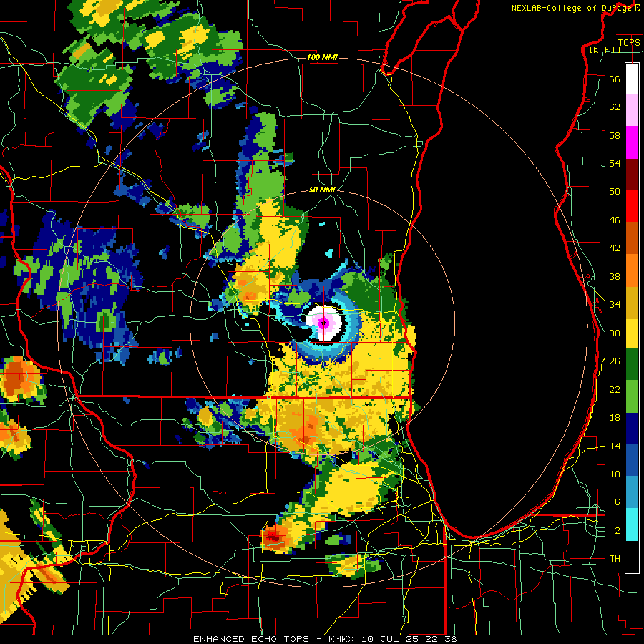This screenshot has width=644, height=644.
Task: Click the 54 value on the scale
Action: click(615, 163)
